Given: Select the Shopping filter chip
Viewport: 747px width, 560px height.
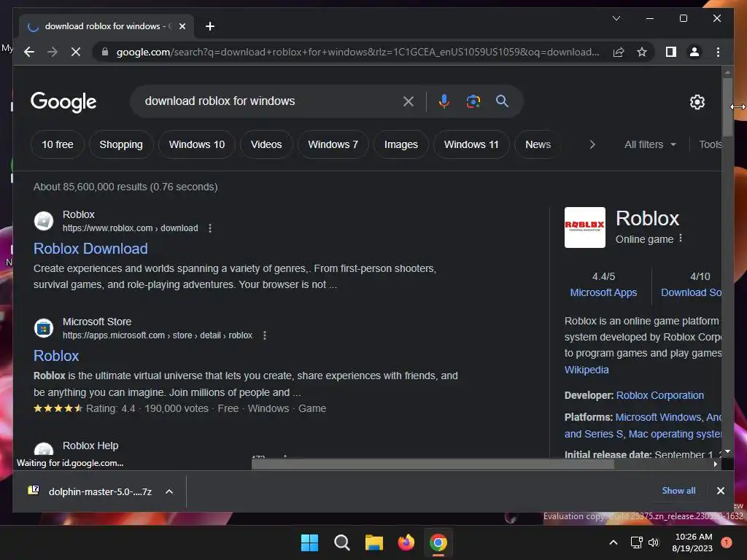Looking at the screenshot, I should click(121, 144).
